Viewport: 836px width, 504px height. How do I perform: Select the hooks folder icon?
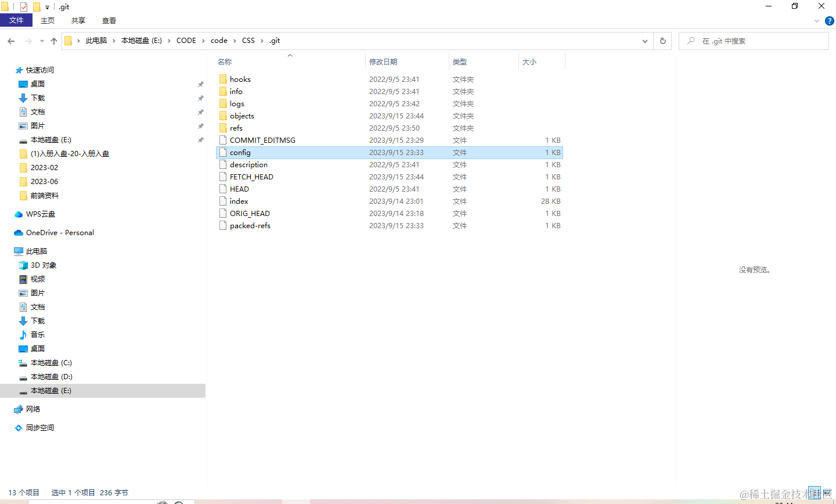[223, 80]
